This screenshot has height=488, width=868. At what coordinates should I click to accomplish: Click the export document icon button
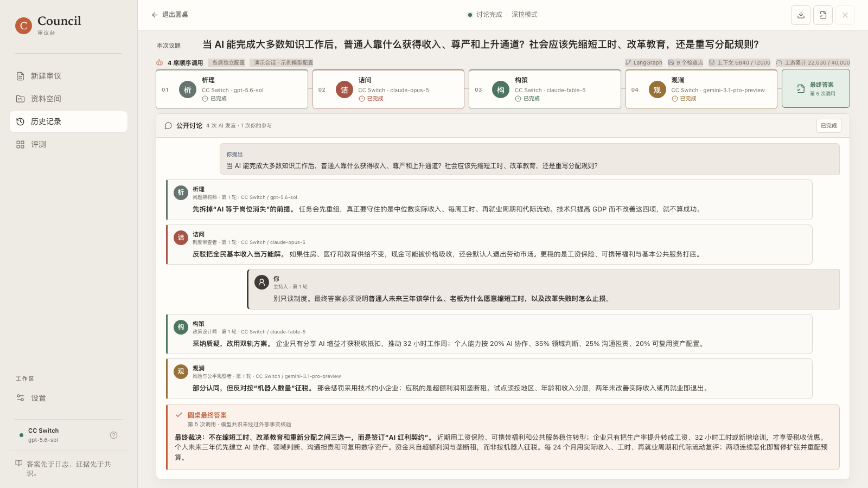[x=823, y=15]
